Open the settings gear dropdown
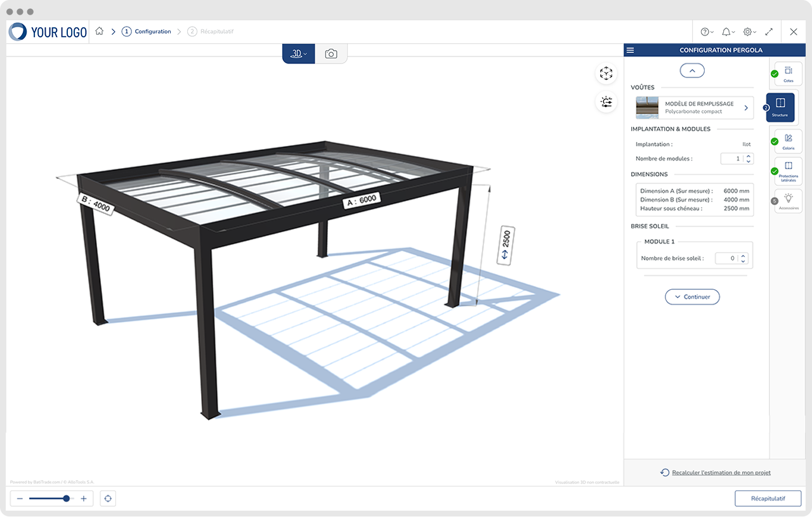Screen dimensions: 812x517 (x=749, y=32)
